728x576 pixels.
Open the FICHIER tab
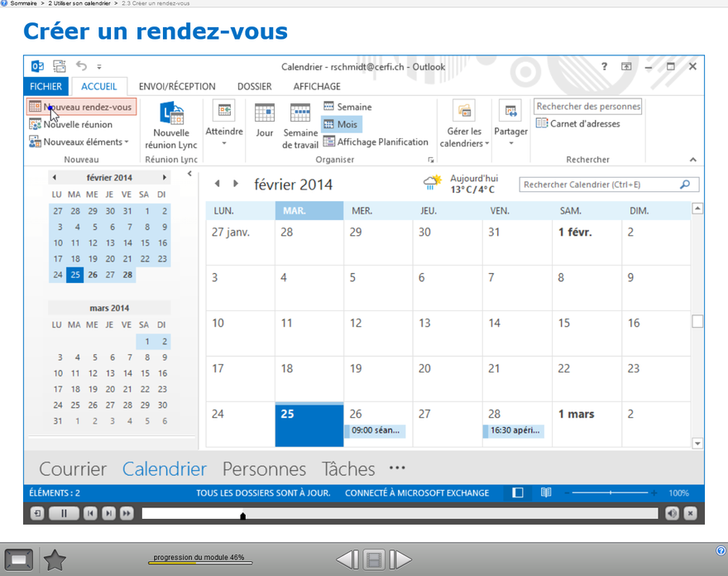tap(46, 86)
